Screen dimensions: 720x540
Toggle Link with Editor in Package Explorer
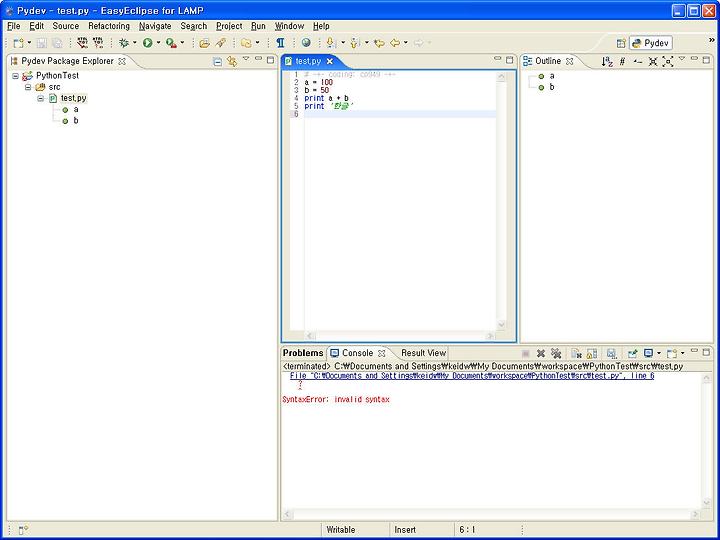coord(232,62)
